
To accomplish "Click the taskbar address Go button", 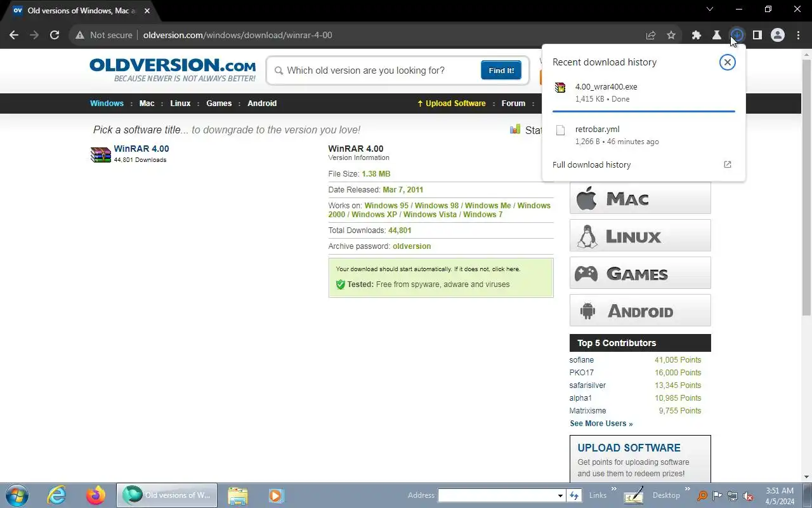I will coord(575,495).
